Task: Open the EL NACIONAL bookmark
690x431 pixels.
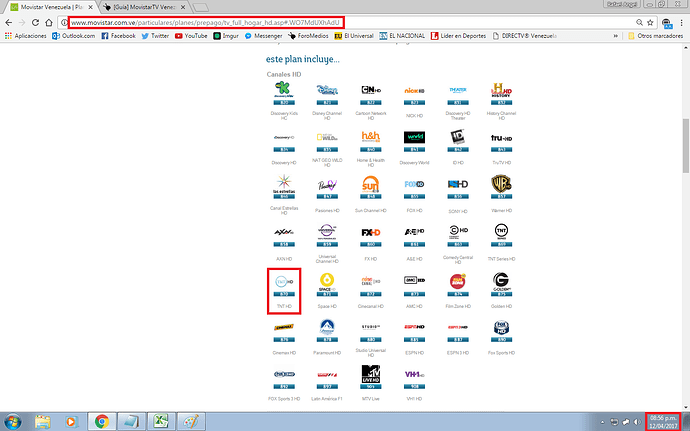Action: coord(402,36)
